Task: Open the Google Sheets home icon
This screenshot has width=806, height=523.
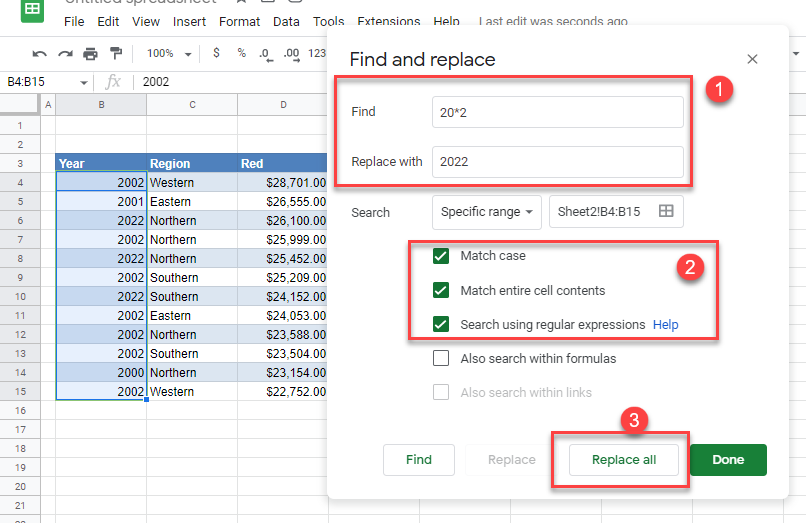Action: coord(33,10)
